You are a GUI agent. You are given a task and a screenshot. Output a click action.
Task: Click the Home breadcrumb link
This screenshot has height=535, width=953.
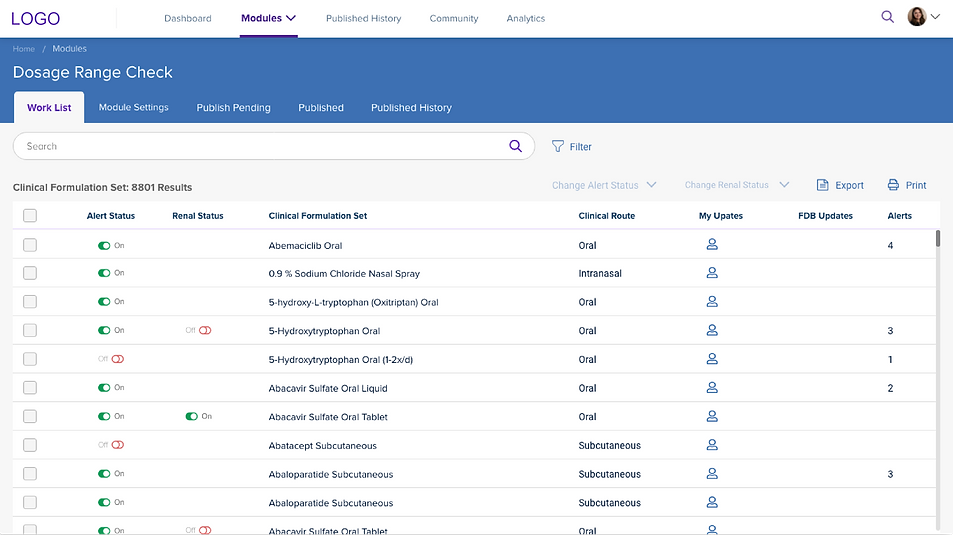pos(24,49)
